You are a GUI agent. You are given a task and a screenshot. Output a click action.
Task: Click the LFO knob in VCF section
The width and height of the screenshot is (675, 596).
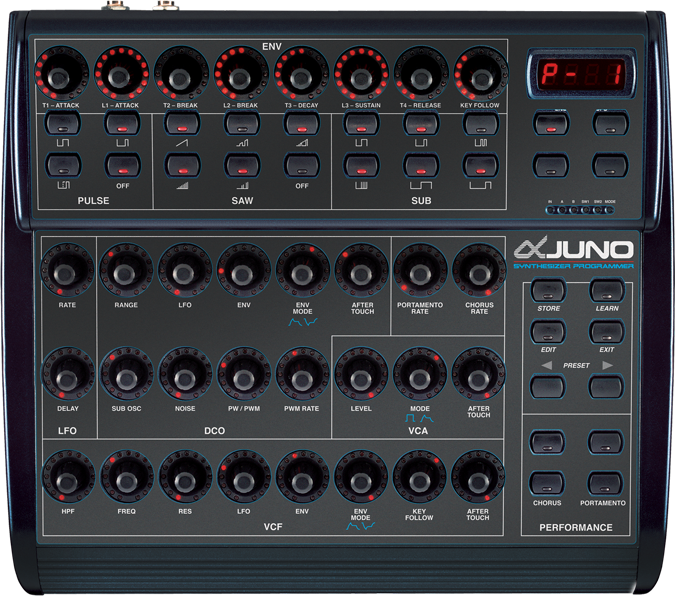point(244,477)
